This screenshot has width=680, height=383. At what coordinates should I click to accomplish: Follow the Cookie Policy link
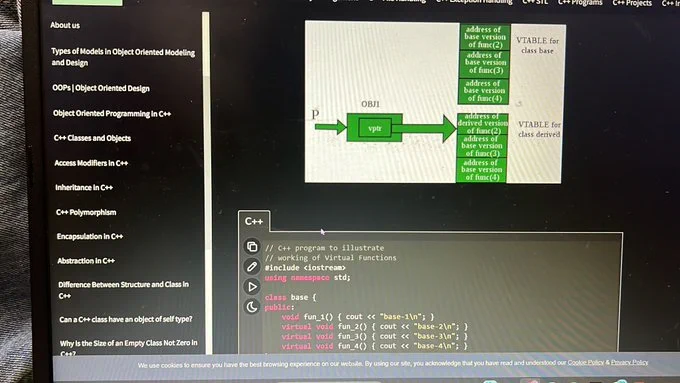click(585, 362)
